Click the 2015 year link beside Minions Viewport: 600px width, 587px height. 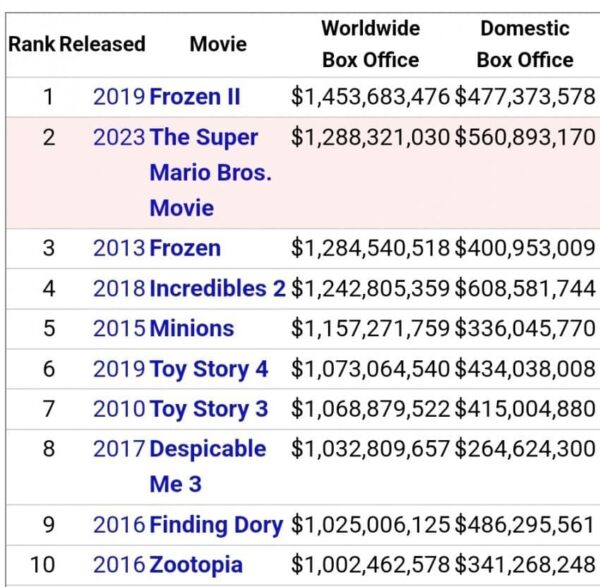(119, 328)
